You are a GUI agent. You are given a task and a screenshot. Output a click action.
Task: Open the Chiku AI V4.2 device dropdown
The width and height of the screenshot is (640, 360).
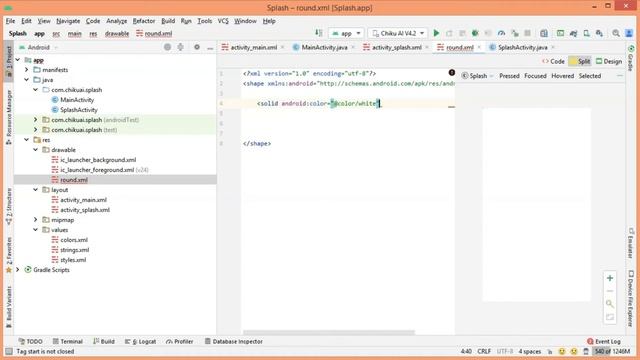398,33
